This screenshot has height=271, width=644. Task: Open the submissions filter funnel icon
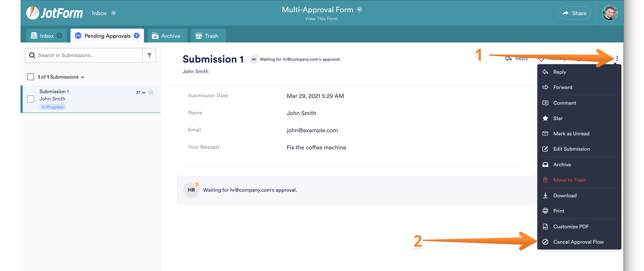click(149, 55)
